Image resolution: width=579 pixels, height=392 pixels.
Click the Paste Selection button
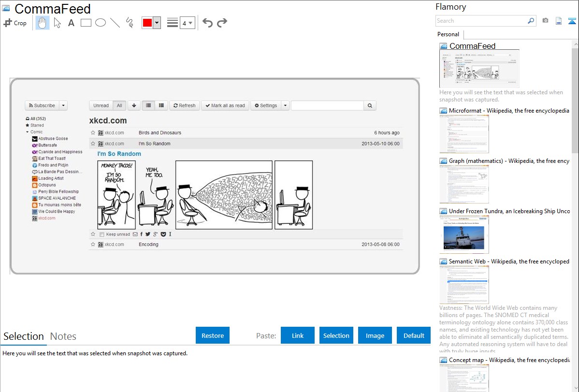tap(336, 335)
